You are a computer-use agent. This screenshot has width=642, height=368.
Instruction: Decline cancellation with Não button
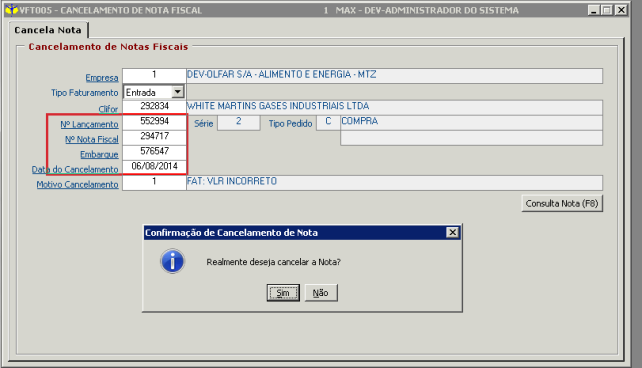(321, 293)
